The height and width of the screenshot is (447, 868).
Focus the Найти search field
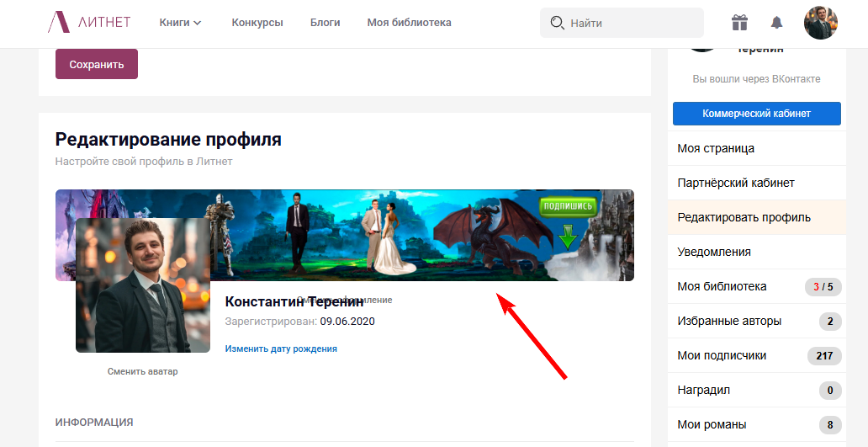[622, 23]
